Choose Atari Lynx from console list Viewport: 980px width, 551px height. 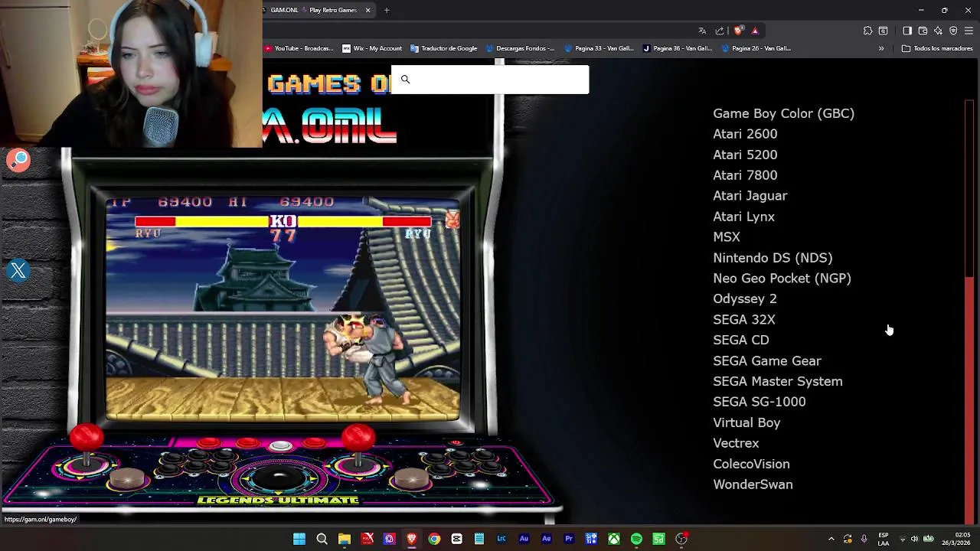(x=743, y=217)
